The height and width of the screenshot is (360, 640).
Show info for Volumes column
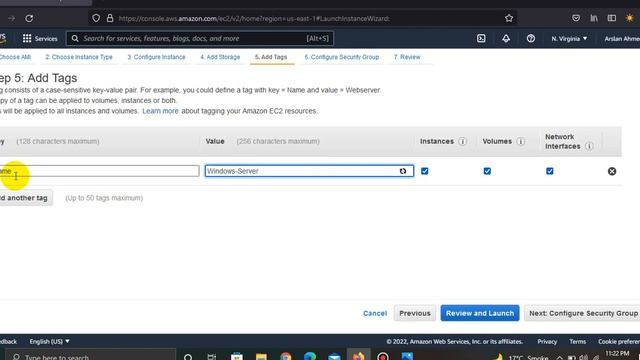click(520, 141)
